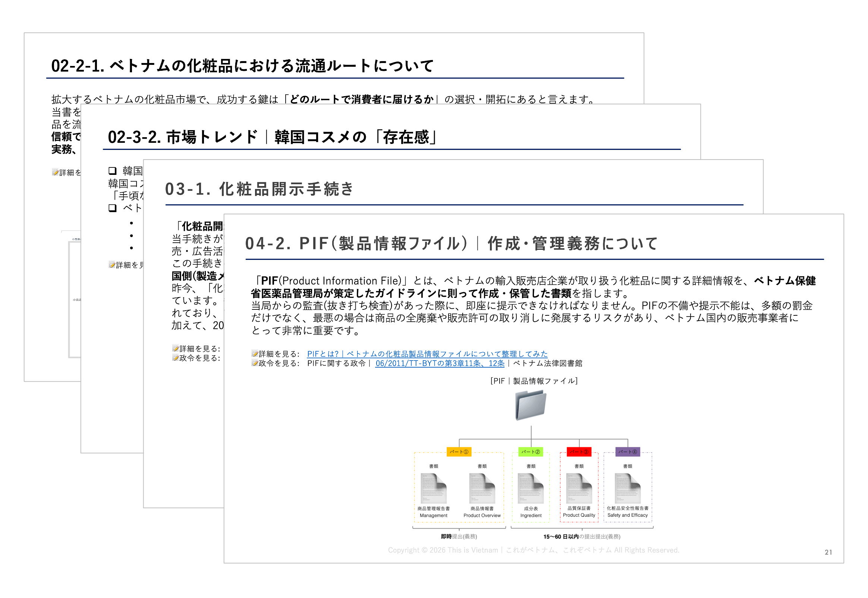Expand the パート④ document section
Image resolution: width=868 pixels, height=598 pixels.
628,452
